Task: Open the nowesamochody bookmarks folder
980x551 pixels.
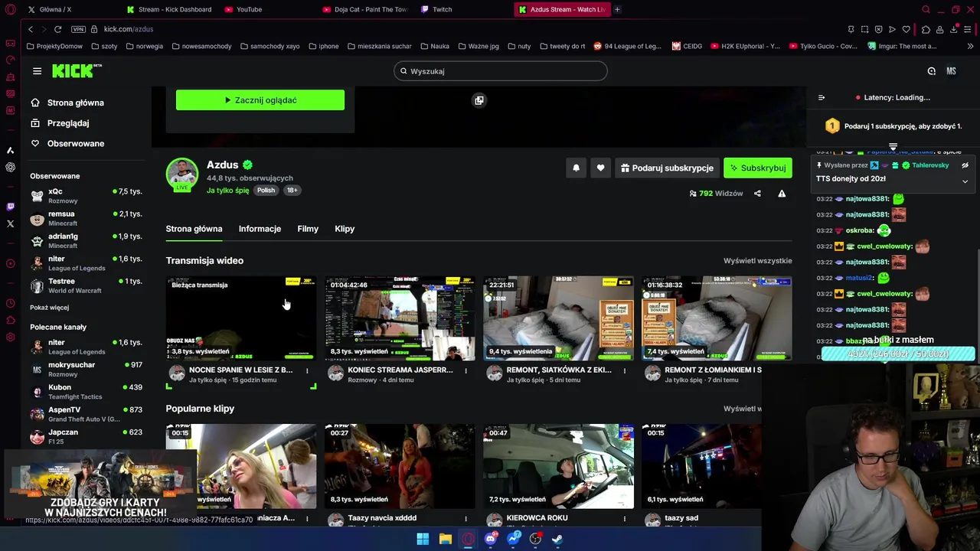Action: [202, 46]
